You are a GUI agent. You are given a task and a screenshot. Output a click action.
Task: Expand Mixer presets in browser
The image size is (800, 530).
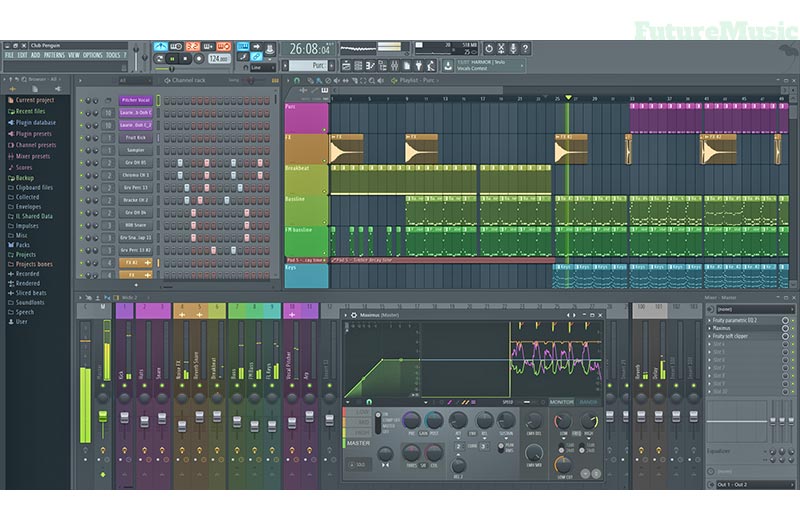coord(33,156)
